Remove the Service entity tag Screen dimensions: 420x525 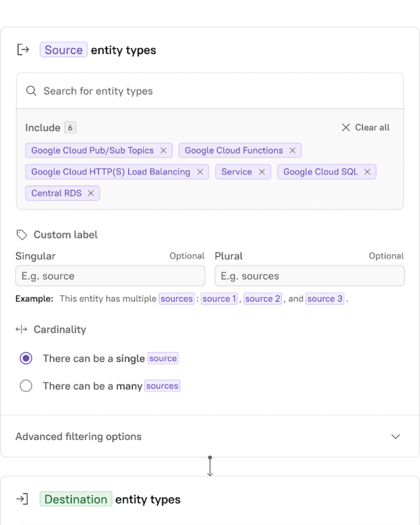pos(262,172)
